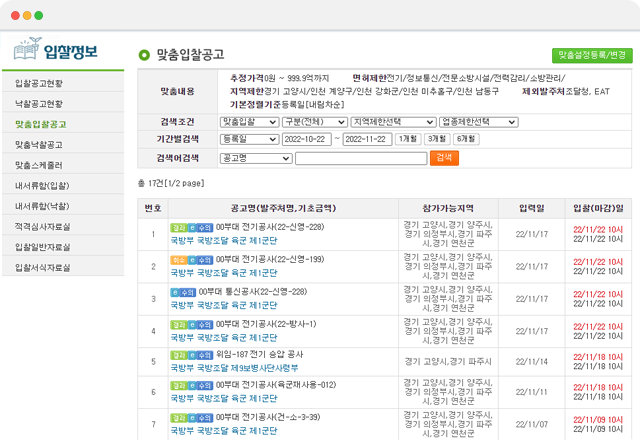Open the 공고명 keyword type dropdown
This screenshot has height=440, width=640.
coord(256,158)
